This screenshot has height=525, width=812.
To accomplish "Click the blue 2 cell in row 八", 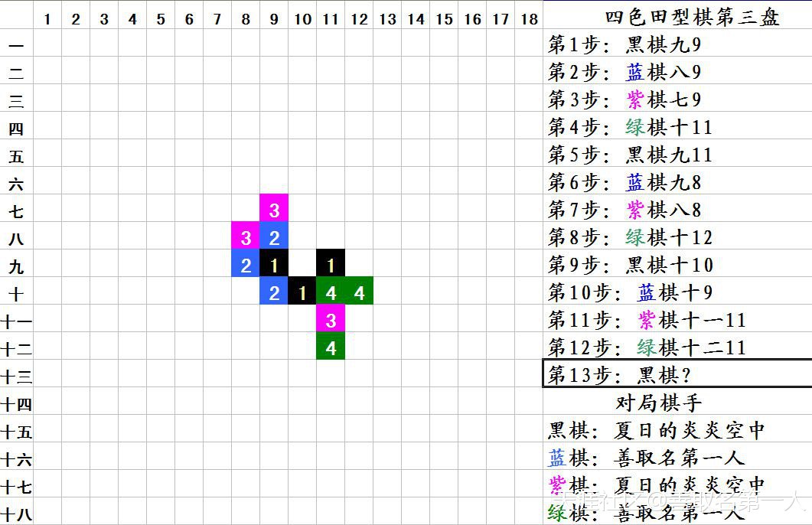I will tap(274, 236).
